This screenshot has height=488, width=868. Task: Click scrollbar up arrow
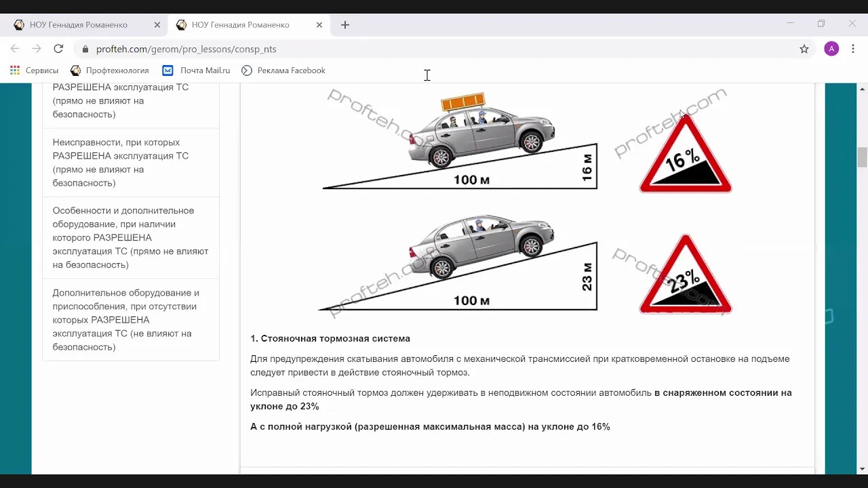[863, 89]
